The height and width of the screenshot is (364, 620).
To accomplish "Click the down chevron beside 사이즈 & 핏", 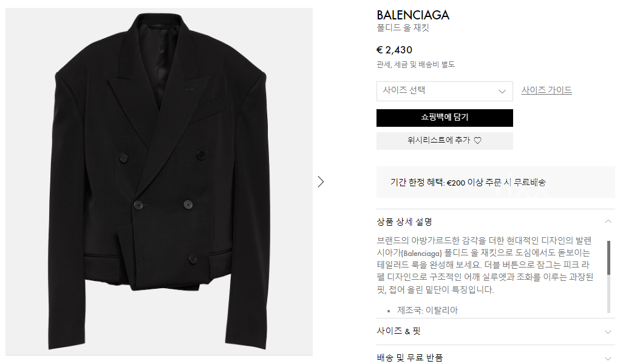I will tap(608, 332).
